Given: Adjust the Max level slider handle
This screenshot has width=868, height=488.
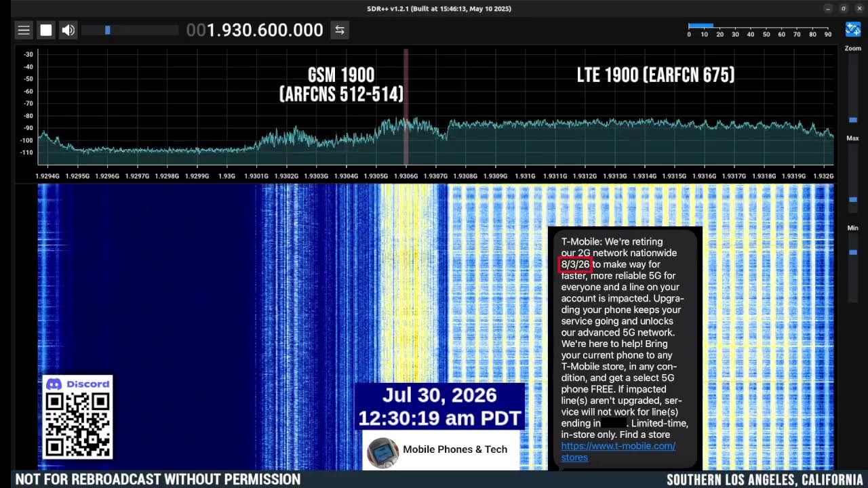Looking at the screenshot, I should tap(853, 200).
